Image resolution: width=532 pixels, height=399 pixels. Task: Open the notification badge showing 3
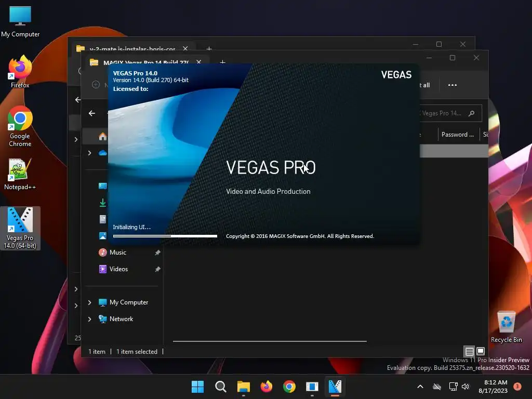click(x=517, y=386)
